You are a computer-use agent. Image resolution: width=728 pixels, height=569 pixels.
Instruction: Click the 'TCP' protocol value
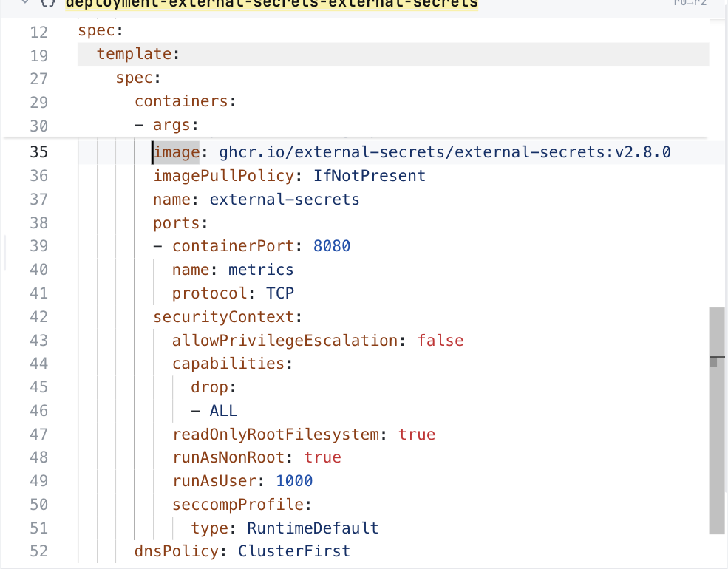click(280, 293)
